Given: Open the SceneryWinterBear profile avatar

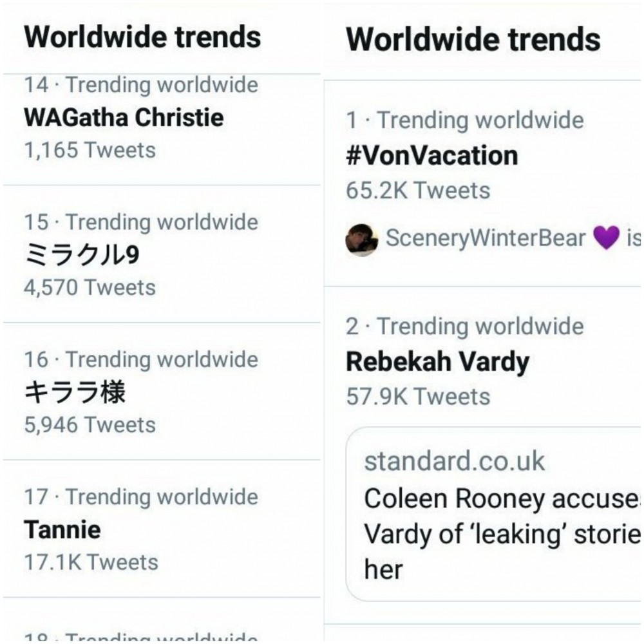Looking at the screenshot, I should pyautogui.click(x=361, y=240).
